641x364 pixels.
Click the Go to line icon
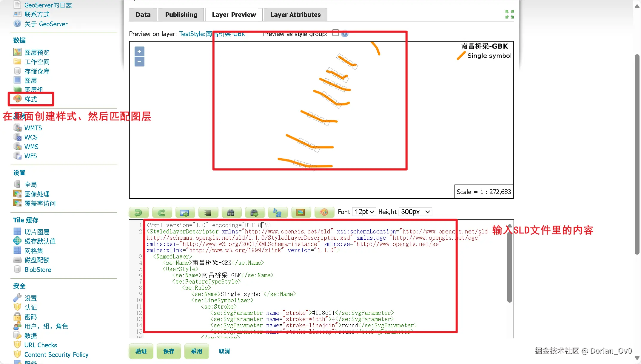pos(185,212)
